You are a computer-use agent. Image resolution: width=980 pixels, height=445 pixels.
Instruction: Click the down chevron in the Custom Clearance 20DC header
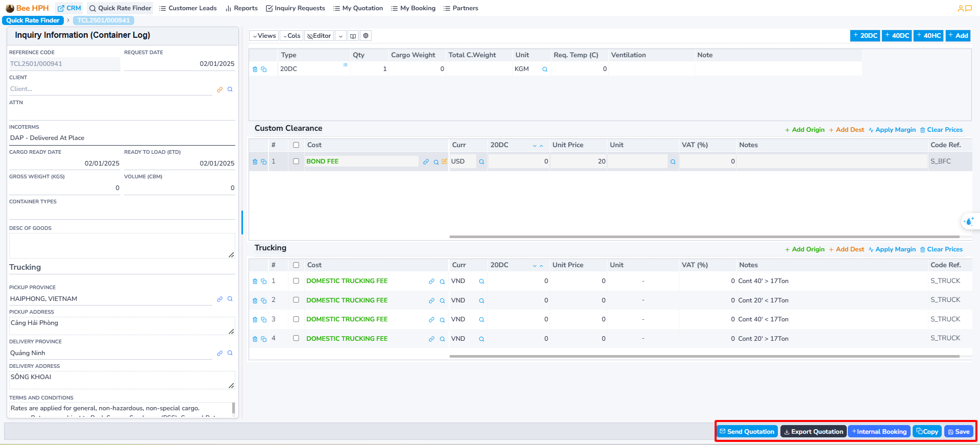click(x=534, y=146)
